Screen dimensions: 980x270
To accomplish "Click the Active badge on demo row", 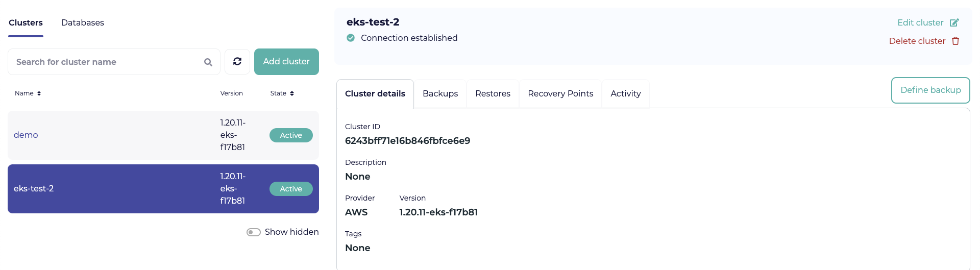I will click(291, 135).
